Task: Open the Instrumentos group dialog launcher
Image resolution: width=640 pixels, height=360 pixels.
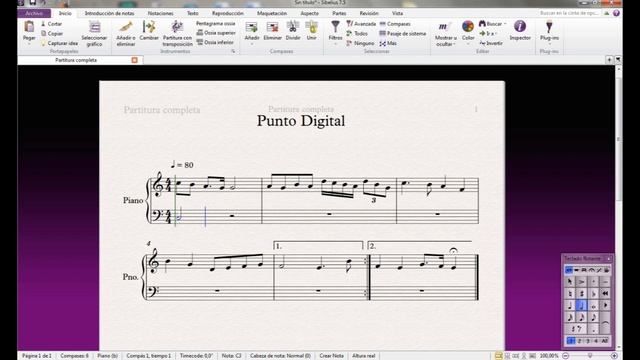Action: [x=233, y=51]
